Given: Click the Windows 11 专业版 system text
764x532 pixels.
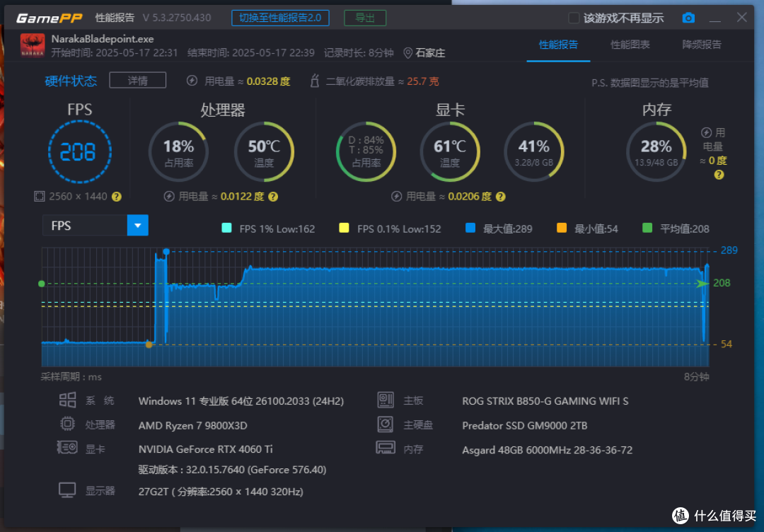Looking at the screenshot, I should pos(241,401).
